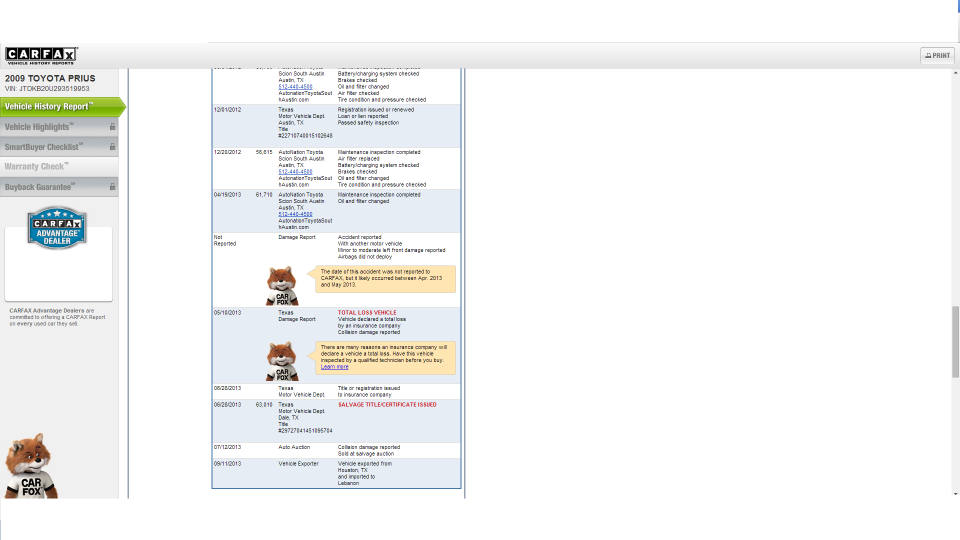960x540 pixels.
Task: Select the 2009 TOYOTA PRIUS heading
Action: point(50,78)
